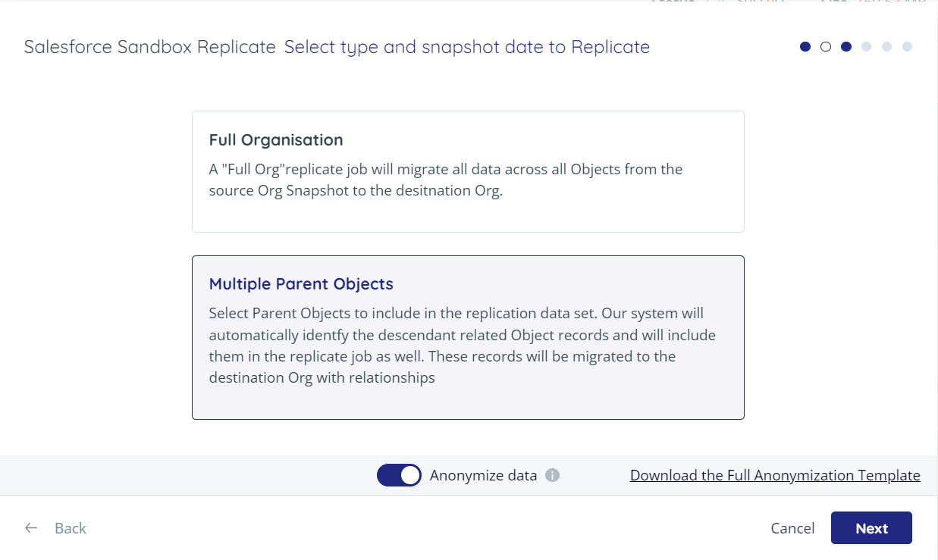Screen dimensions: 938x560
Task: Select the Full Organisation replication option
Action: coord(468,171)
